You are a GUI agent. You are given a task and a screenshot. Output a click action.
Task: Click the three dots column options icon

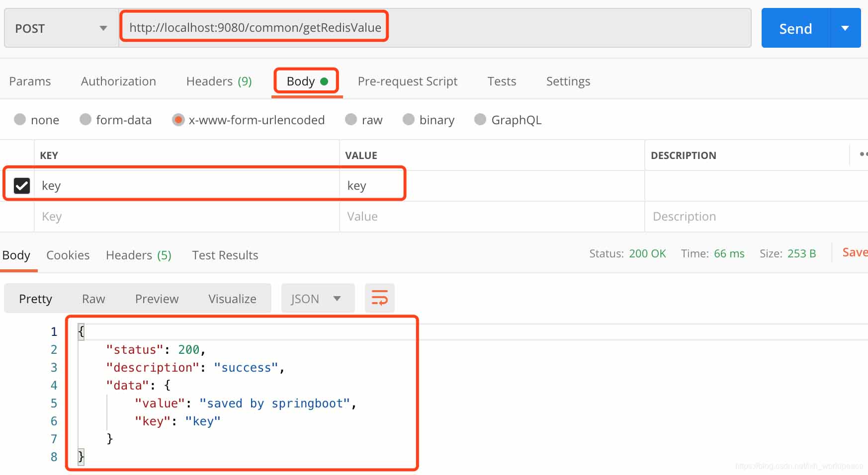(863, 155)
